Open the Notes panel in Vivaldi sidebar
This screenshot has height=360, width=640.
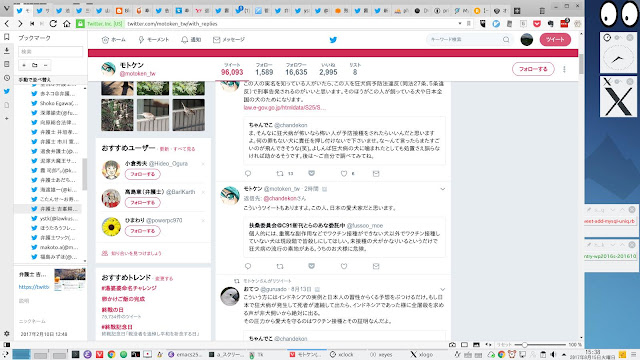pyautogui.click(x=7, y=64)
